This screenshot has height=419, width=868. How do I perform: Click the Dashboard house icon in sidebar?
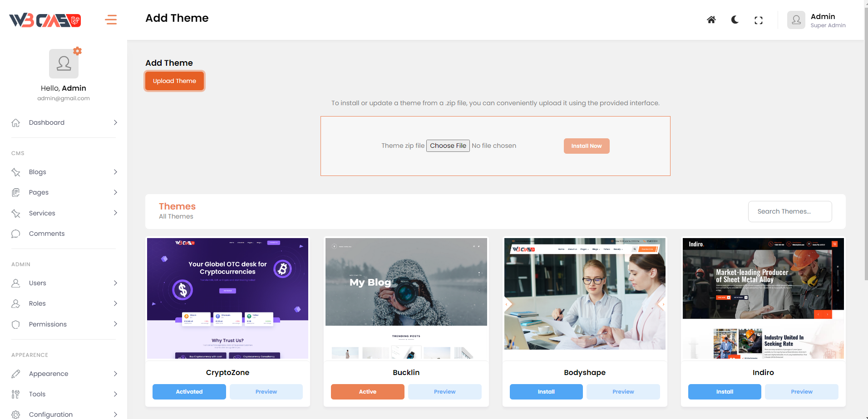click(x=16, y=122)
